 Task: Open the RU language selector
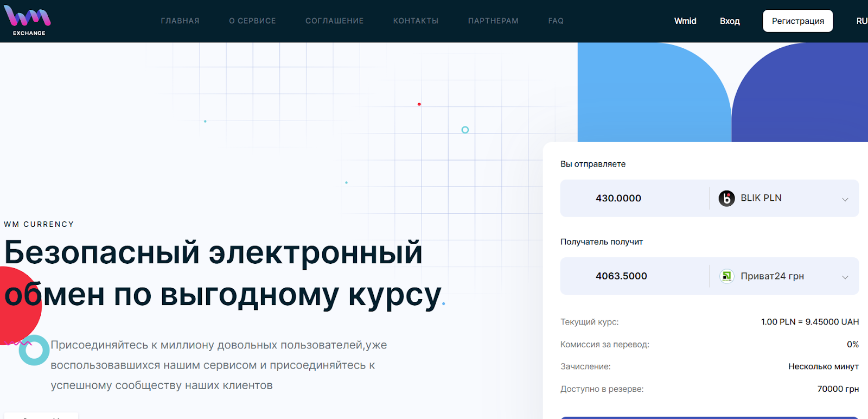[x=862, y=21]
